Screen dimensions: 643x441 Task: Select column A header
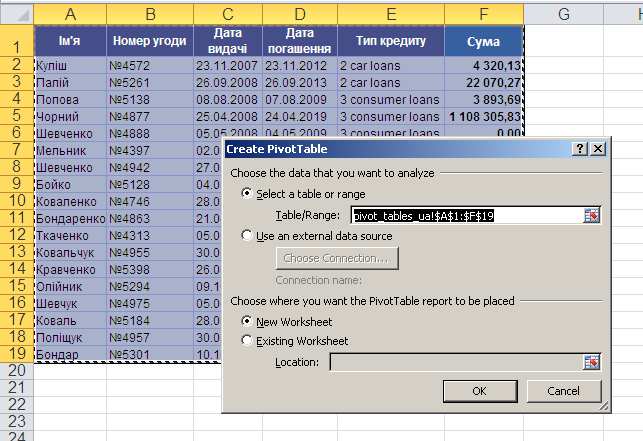[70, 13]
